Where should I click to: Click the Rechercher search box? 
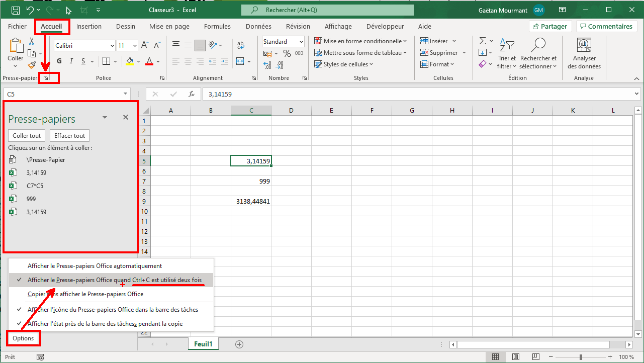tap(327, 10)
